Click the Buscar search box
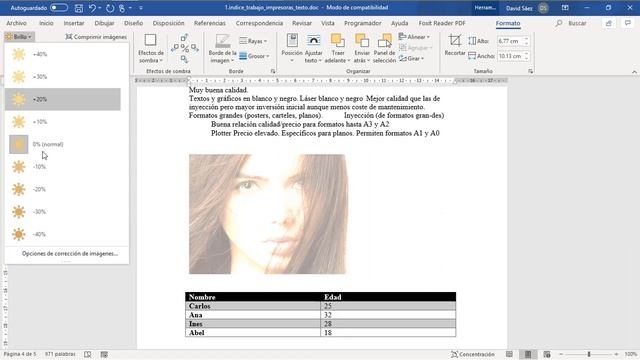 tap(572, 23)
